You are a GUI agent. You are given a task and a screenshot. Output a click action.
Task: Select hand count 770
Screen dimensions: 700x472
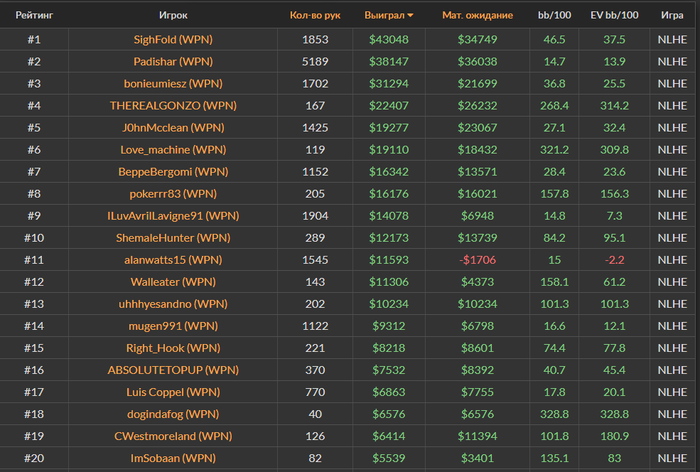[x=315, y=392]
